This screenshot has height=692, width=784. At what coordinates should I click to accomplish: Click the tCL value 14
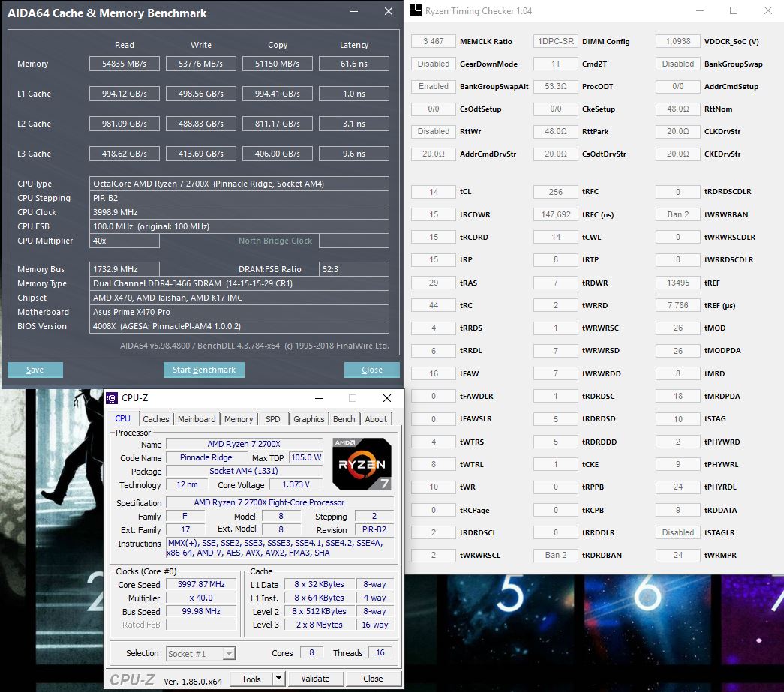coord(434,192)
